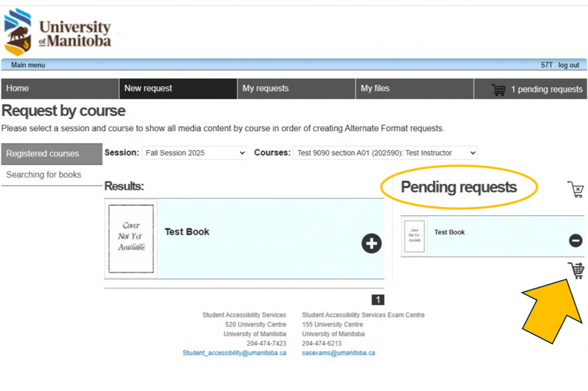This screenshot has width=588, height=391.
Task: Open the Home tab
Action: click(18, 89)
